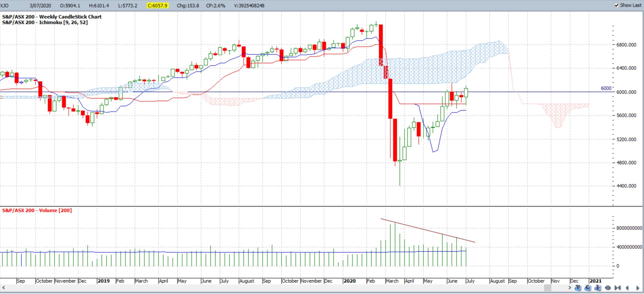Click the single left-pointing triangle icon
The width and height of the screenshot is (644, 294).
(627, 288)
